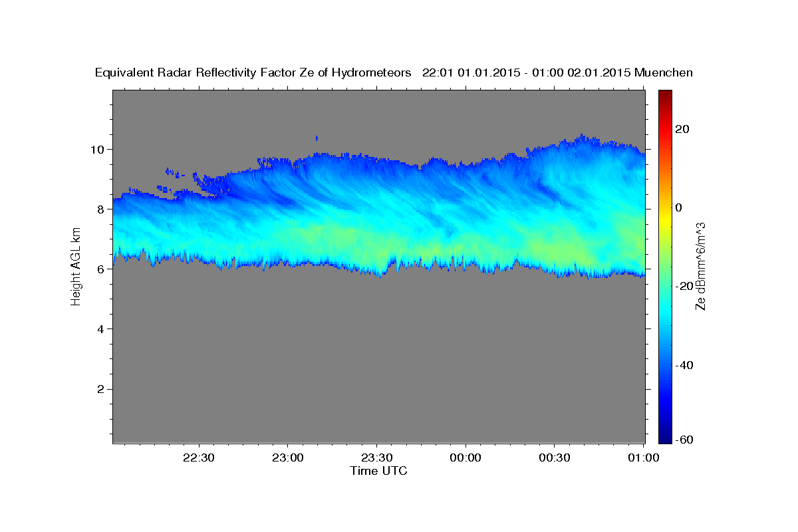Click the '22:30' time tick label
The width and height of the screenshot is (798, 532).
[x=199, y=458]
